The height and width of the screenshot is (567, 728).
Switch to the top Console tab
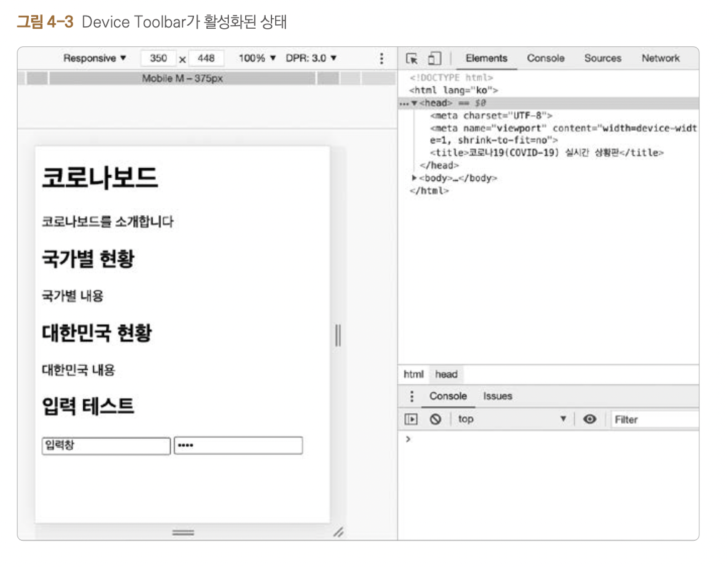point(545,59)
